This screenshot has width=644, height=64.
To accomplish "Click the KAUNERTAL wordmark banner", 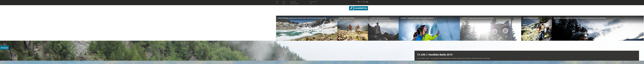I will pyautogui.click(x=361, y=8).
